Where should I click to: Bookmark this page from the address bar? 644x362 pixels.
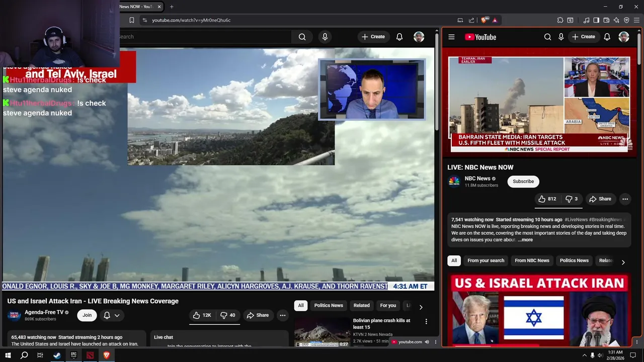(132, 20)
